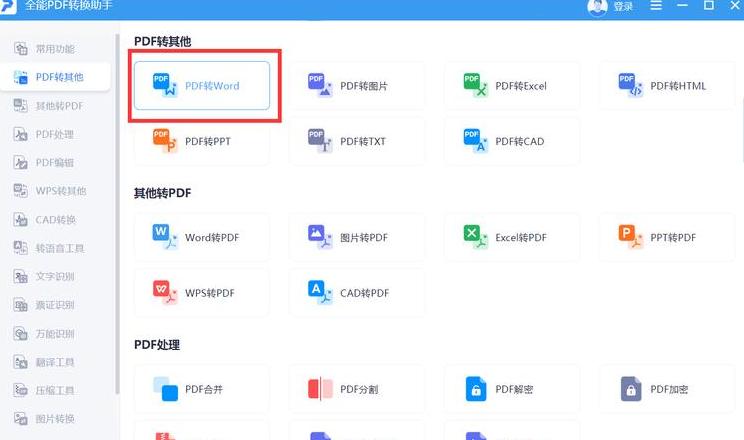This screenshot has width=744, height=440.
Task: Open the WPS转PDF converter
Action: coord(202,293)
